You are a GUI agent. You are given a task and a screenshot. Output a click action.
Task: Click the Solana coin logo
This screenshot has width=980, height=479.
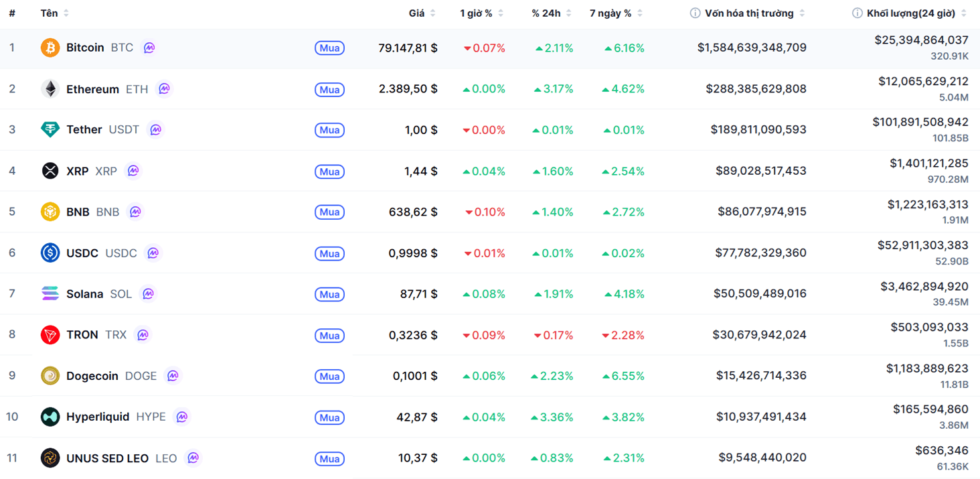[x=50, y=293]
